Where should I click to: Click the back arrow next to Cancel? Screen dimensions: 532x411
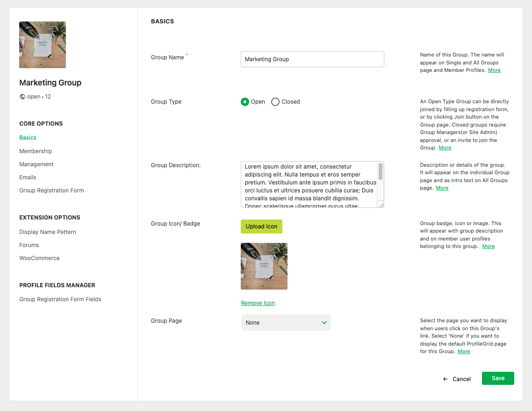coord(445,379)
